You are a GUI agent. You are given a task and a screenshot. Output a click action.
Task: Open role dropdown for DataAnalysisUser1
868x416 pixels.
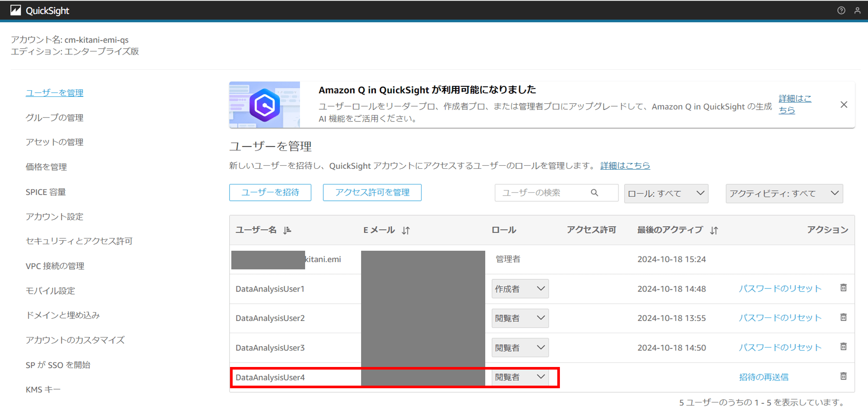[520, 289]
